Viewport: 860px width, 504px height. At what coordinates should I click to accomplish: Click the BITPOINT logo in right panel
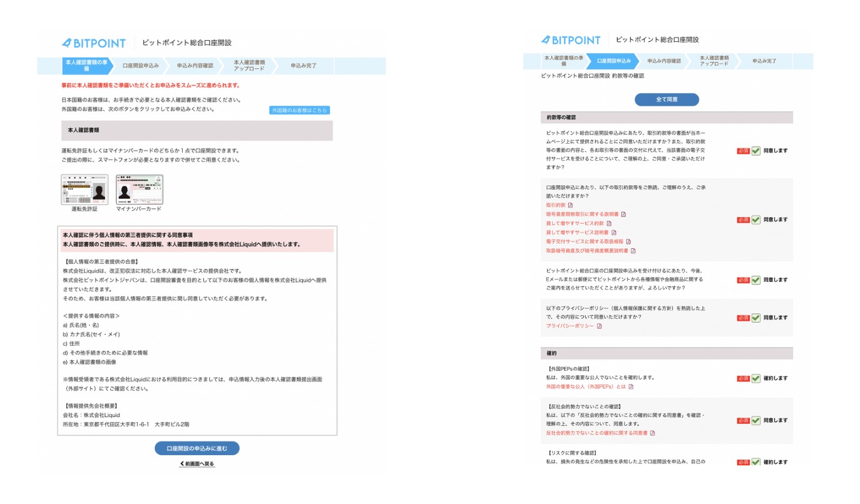[x=570, y=40]
